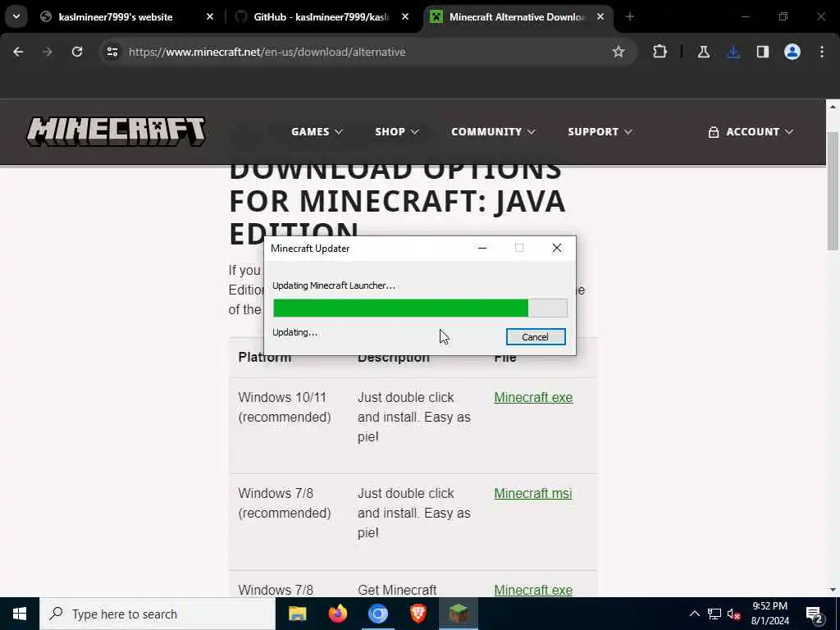Click the 'Updating Minecraft Launcher…' status text
This screenshot has height=630, width=840.
[334, 285]
